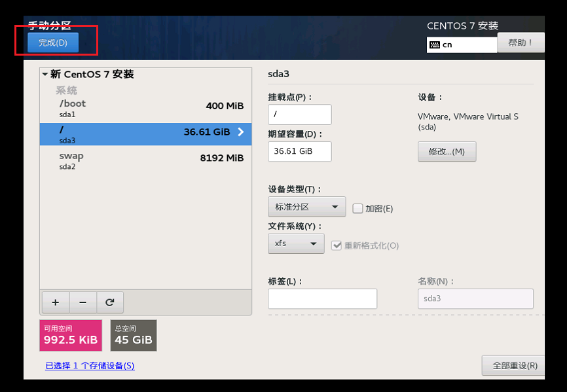Click the 名称(N) name field sda3
Image resolution: width=567 pixels, height=392 pixels.
click(x=475, y=299)
